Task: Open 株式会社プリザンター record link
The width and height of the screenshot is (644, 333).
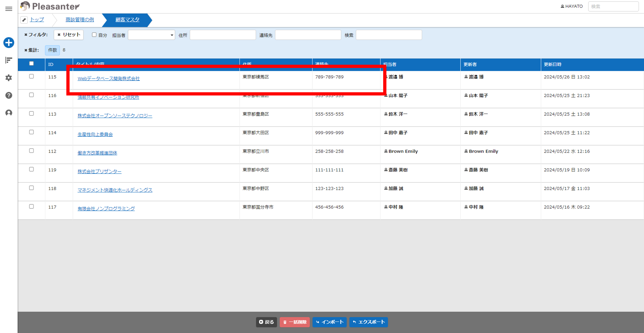Action: coord(99,171)
